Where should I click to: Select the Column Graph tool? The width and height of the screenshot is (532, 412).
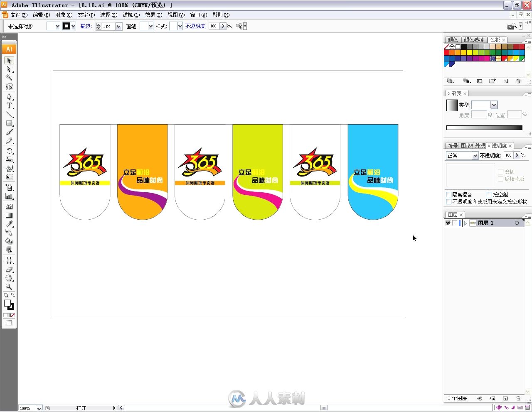[x=9, y=196]
